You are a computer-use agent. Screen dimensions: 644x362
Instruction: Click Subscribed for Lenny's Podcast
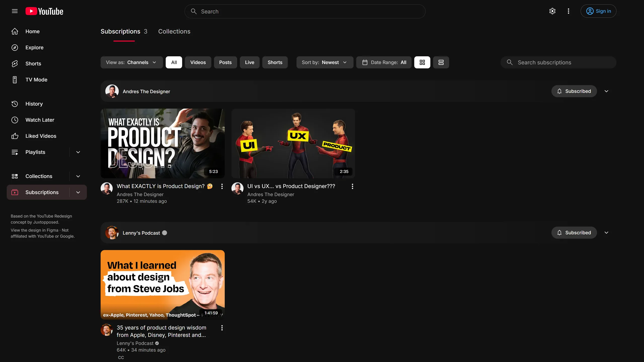click(x=574, y=233)
